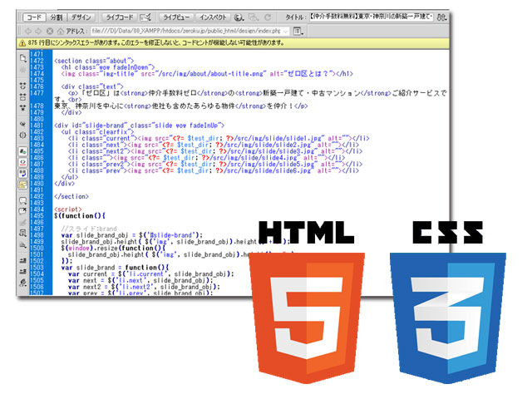This screenshot has height=399, width=532.
Task: Switch to コード (Code) view
Action: 34,17
